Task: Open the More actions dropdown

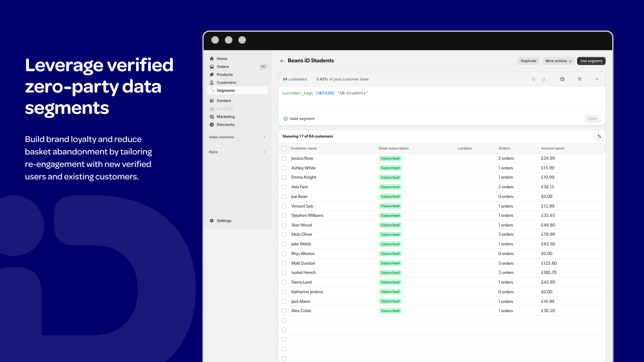Action: 558,61
